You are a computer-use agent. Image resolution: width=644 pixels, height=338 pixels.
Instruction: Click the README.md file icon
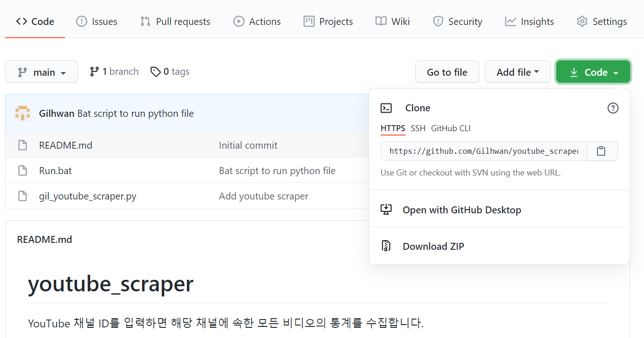[23, 145]
